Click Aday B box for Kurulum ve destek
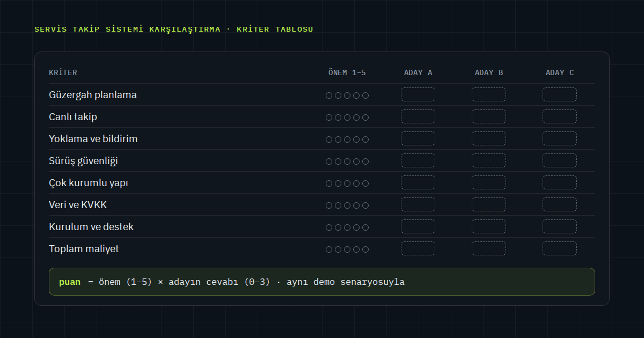 489,226
